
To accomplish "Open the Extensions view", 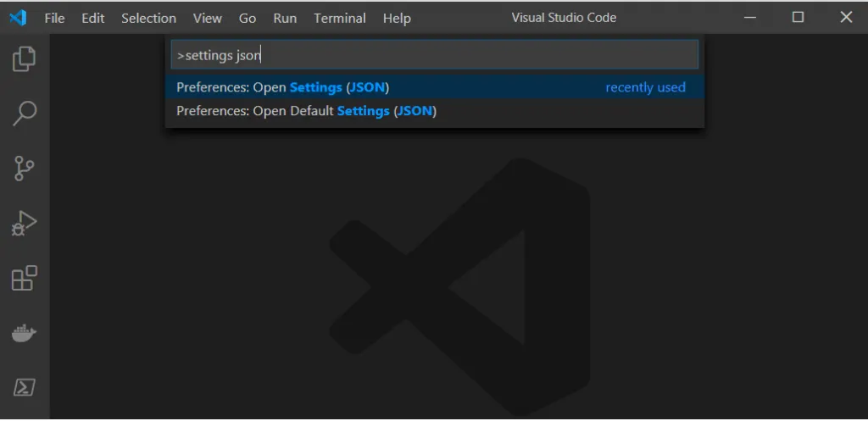I will click(x=25, y=279).
